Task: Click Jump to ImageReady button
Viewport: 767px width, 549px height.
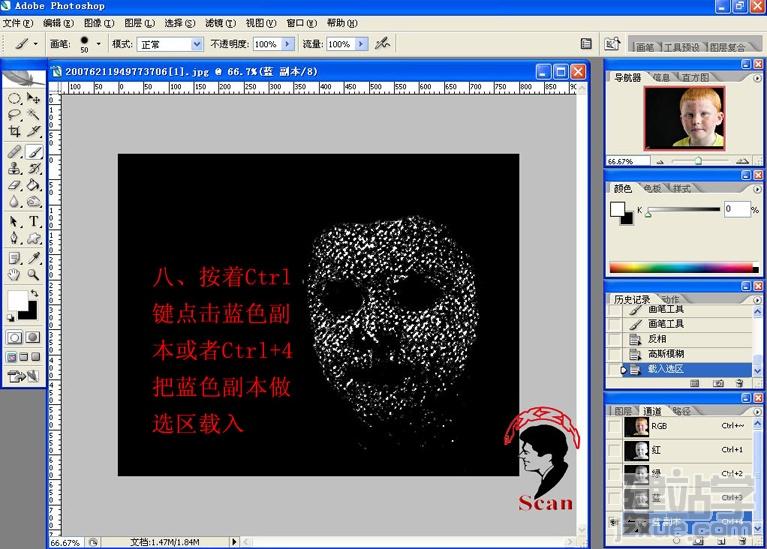Action: 23,376
